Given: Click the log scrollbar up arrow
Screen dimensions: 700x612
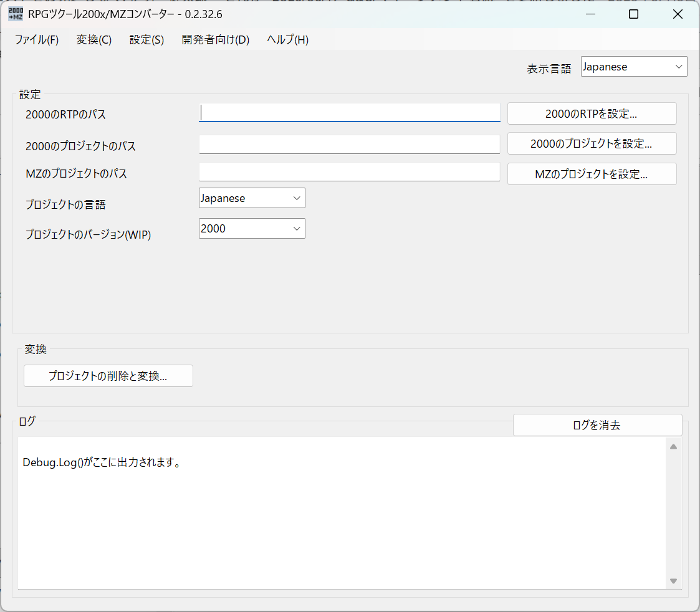Looking at the screenshot, I should [674, 446].
